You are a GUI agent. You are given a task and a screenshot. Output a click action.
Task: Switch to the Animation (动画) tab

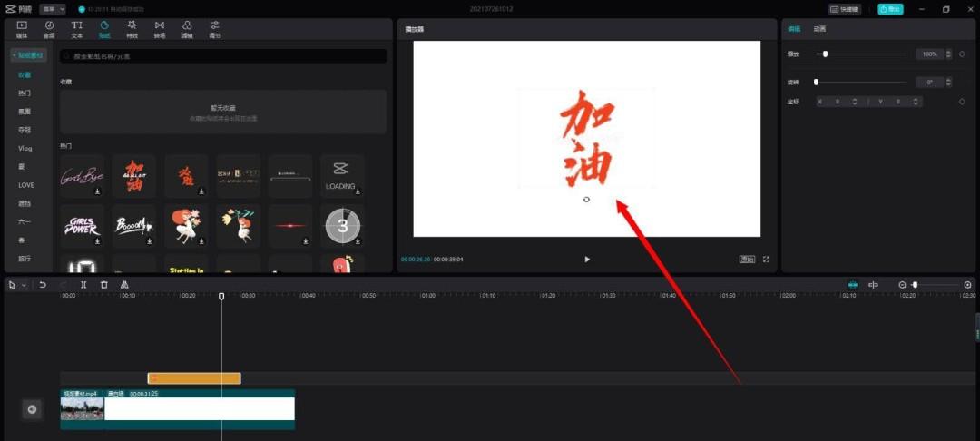819,29
